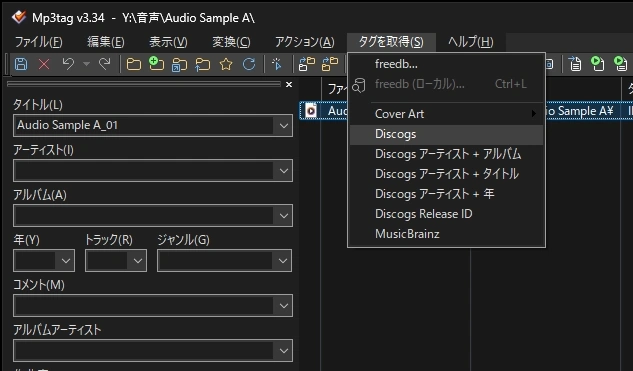
Task: Choose Discogs Release ID
Action: pos(446,214)
